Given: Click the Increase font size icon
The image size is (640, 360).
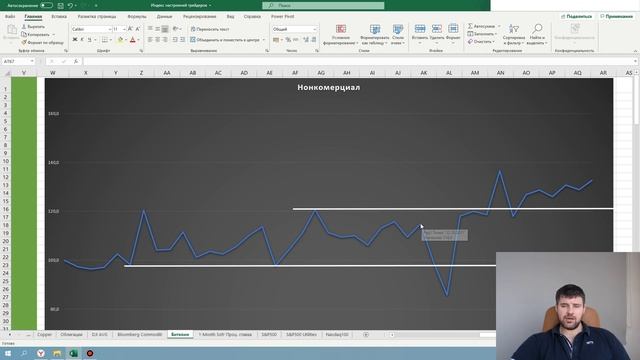Looking at the screenshot, I should (x=130, y=29).
